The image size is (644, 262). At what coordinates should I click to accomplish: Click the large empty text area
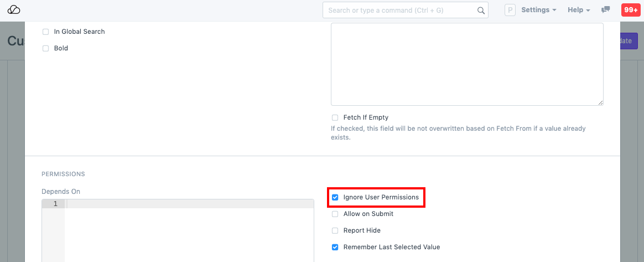pos(466,64)
